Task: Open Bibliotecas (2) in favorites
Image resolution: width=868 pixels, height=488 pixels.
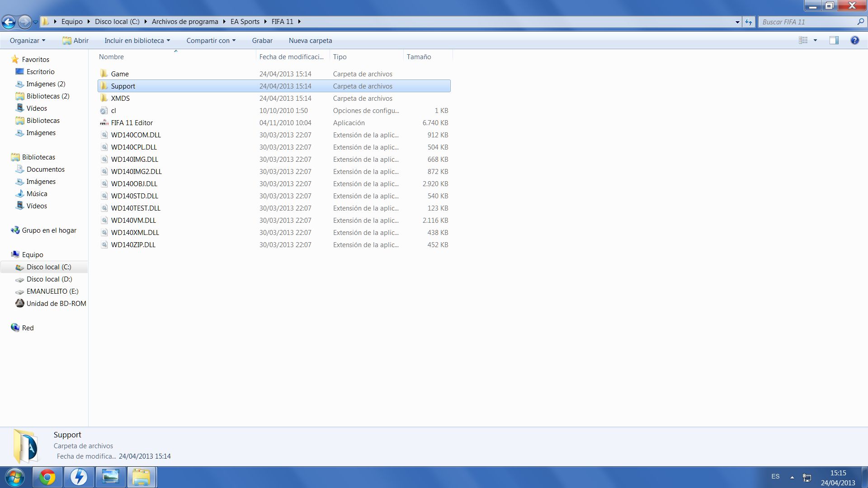Action: click(48, 96)
